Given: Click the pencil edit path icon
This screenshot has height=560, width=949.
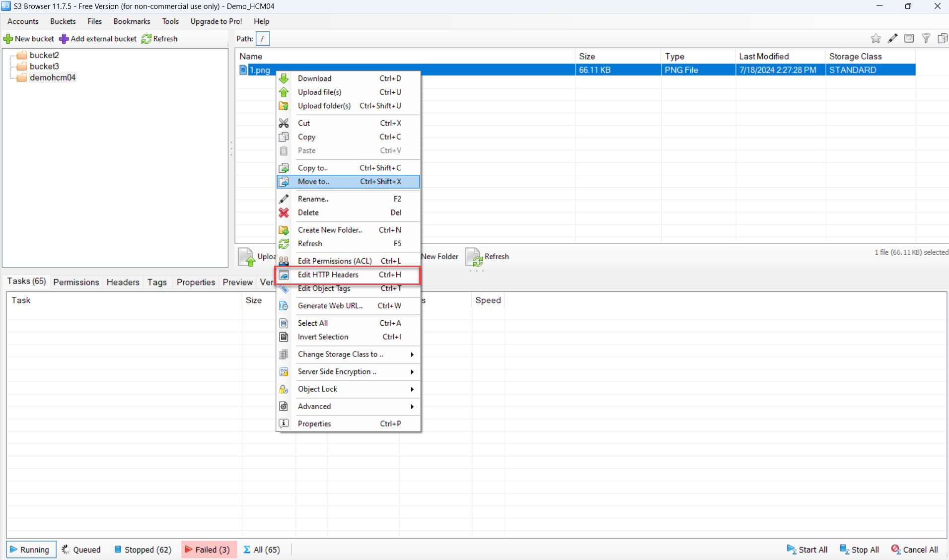Looking at the screenshot, I should pos(892,39).
